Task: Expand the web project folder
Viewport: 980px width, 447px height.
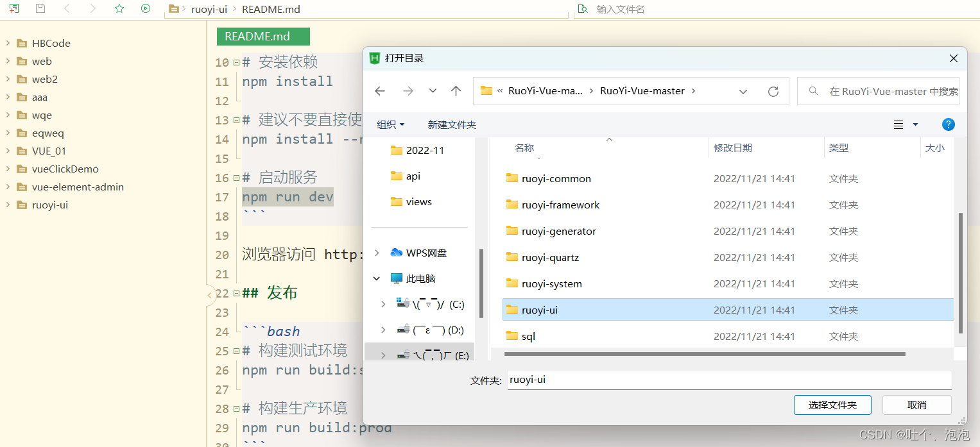Action: 8,62
